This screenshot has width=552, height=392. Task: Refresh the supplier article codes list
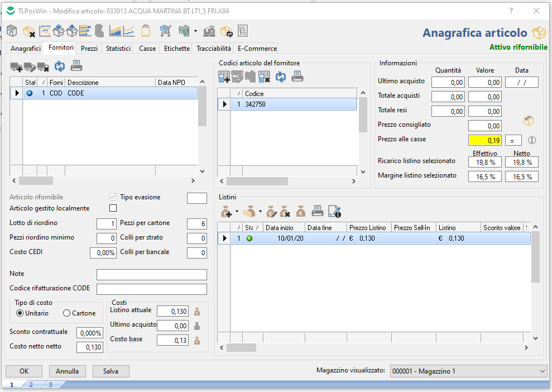click(281, 77)
